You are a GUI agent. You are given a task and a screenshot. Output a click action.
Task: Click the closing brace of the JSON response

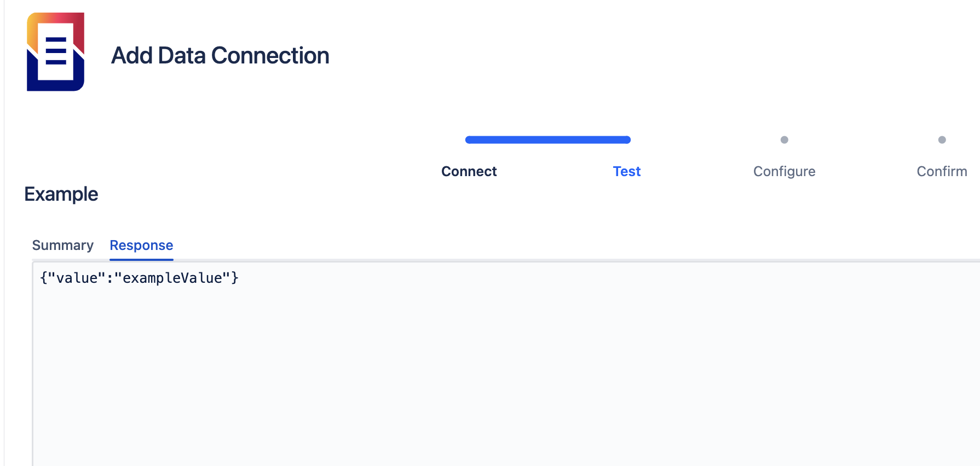(x=235, y=278)
